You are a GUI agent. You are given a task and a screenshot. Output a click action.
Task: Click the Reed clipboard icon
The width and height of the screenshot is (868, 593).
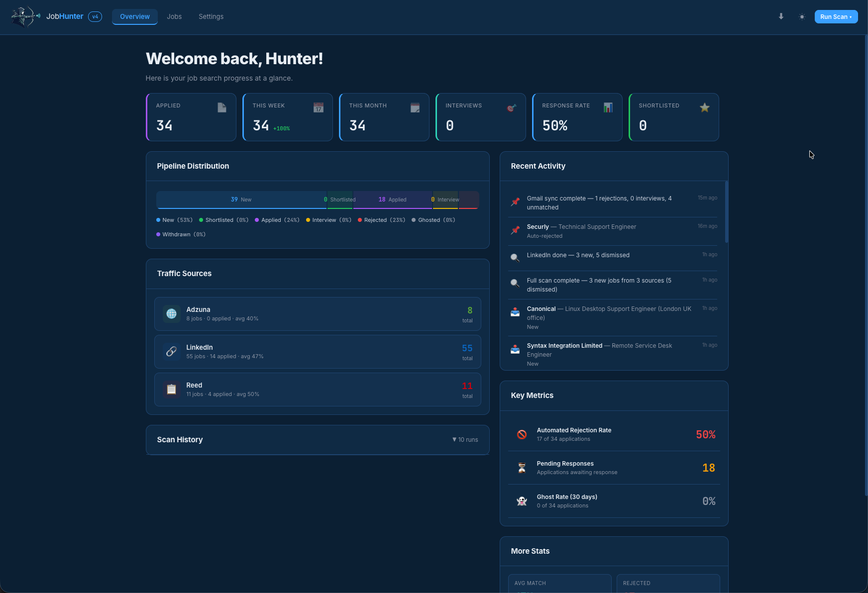pyautogui.click(x=171, y=389)
